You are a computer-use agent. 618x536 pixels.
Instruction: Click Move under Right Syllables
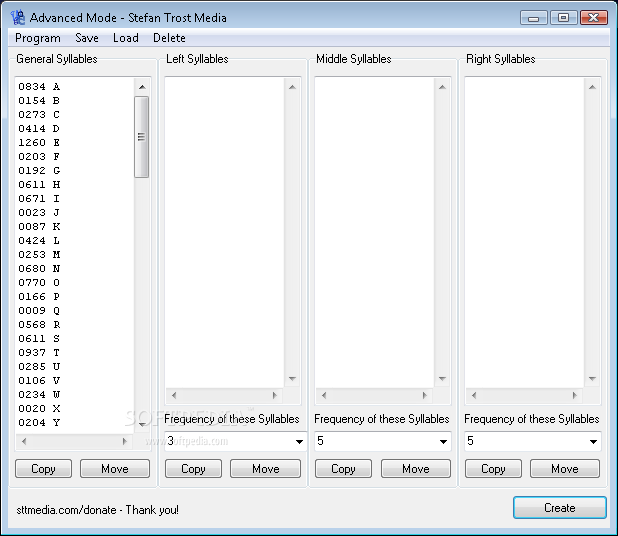565,469
